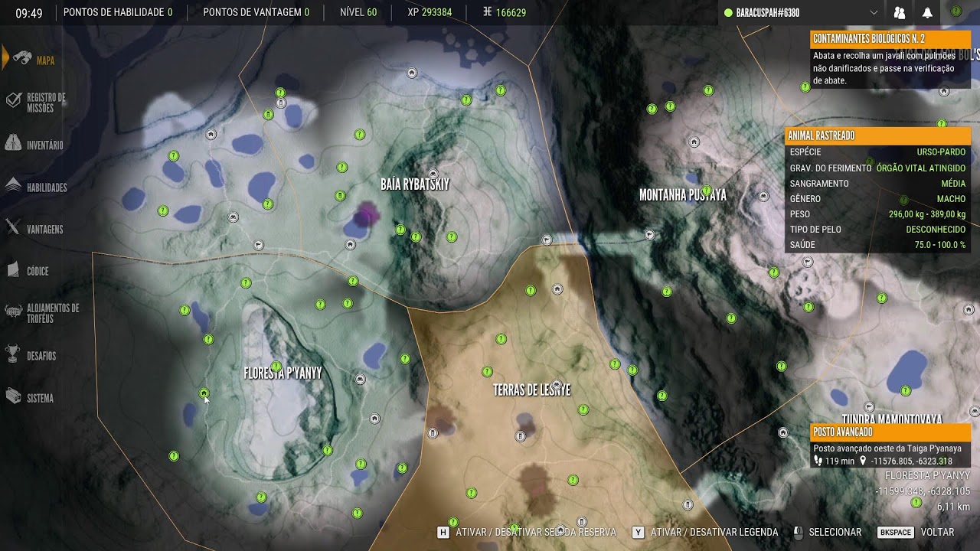Click Pontos de Vantagem 0 counter
Image resolution: width=980 pixels, height=551 pixels.
(256, 12)
